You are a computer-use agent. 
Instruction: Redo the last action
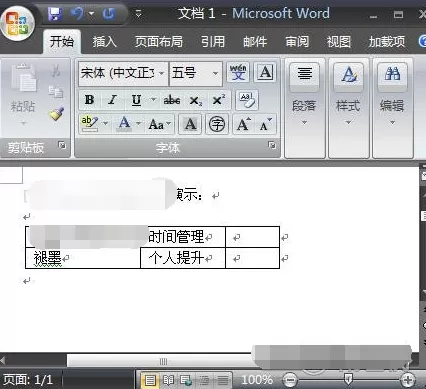(x=109, y=14)
